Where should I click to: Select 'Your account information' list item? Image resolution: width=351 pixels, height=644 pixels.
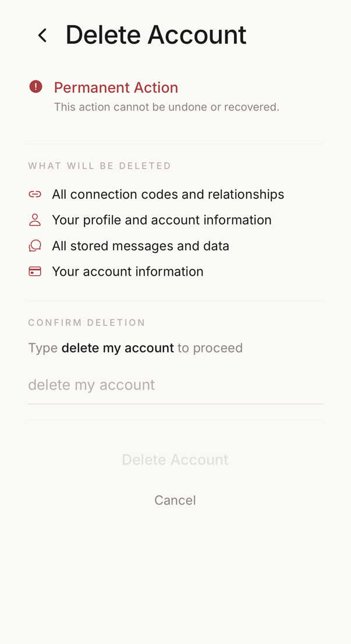pos(127,272)
